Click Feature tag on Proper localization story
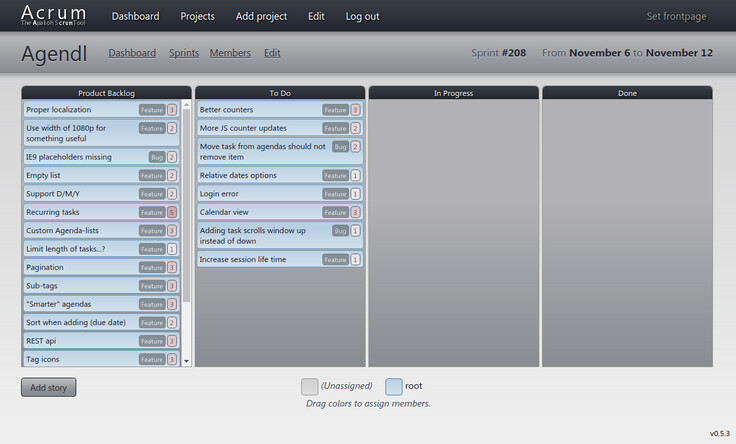The height and width of the screenshot is (444, 736). (x=151, y=110)
